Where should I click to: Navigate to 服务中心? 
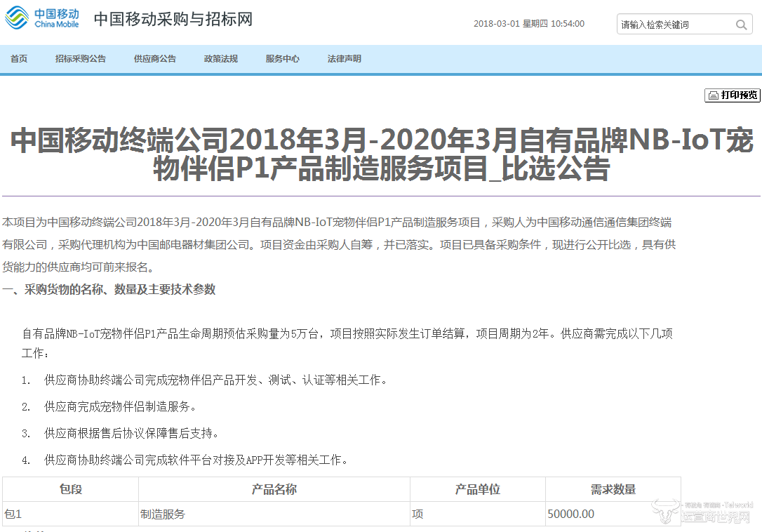tap(283, 59)
